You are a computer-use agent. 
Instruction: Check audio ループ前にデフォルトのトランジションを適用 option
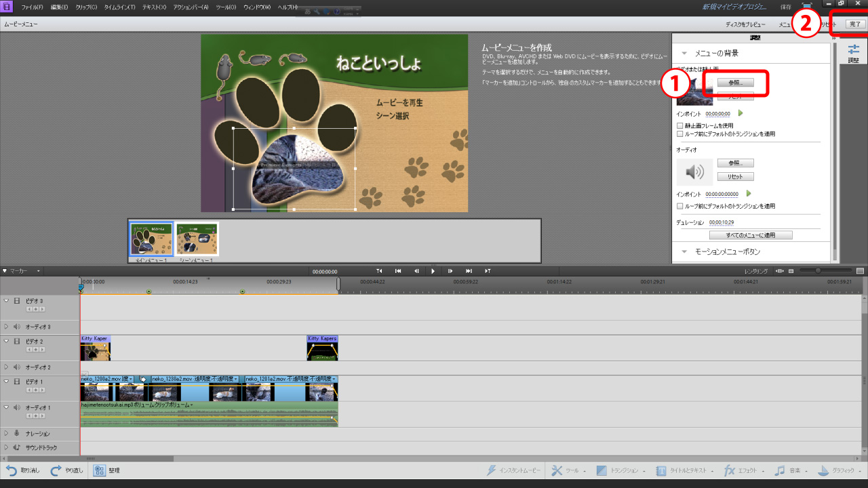[x=680, y=206]
